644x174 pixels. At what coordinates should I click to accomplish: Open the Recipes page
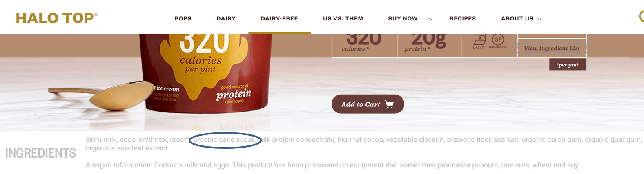point(463,18)
